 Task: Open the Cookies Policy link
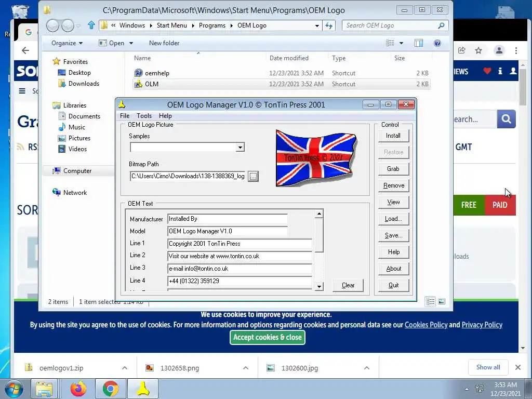point(426,325)
